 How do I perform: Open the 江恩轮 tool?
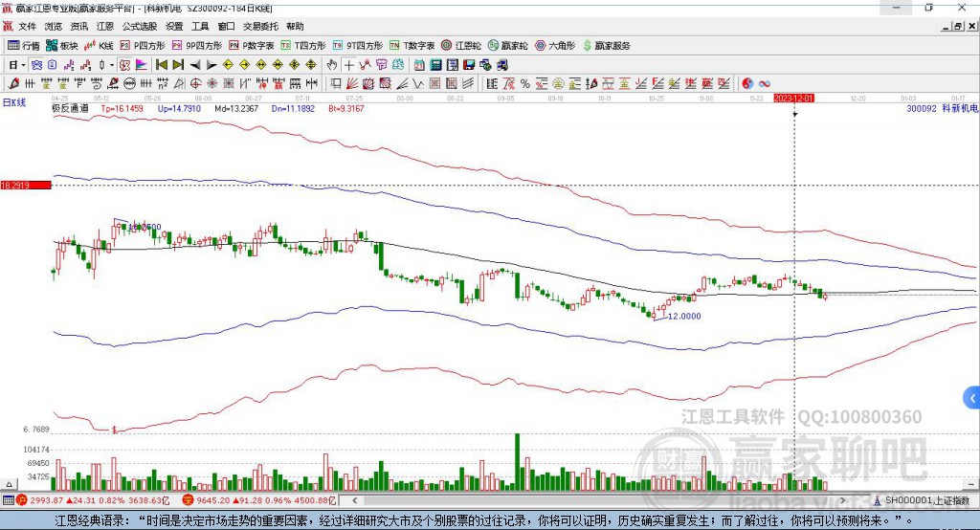[461, 46]
